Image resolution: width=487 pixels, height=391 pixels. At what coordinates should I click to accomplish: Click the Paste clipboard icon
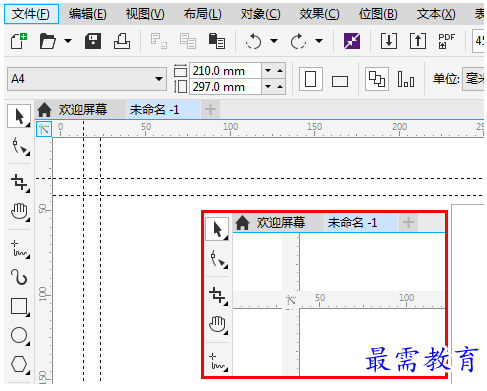(217, 41)
